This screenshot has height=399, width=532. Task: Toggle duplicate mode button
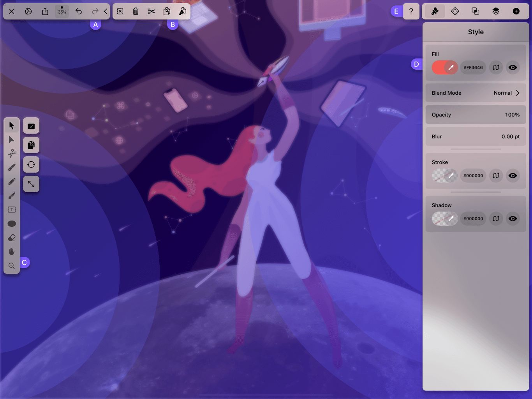[x=31, y=145]
